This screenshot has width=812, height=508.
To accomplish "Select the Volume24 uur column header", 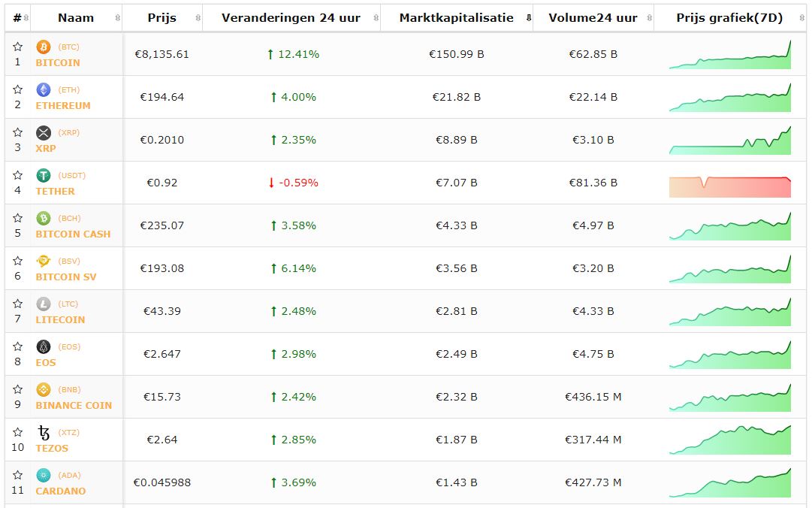I will point(593,18).
